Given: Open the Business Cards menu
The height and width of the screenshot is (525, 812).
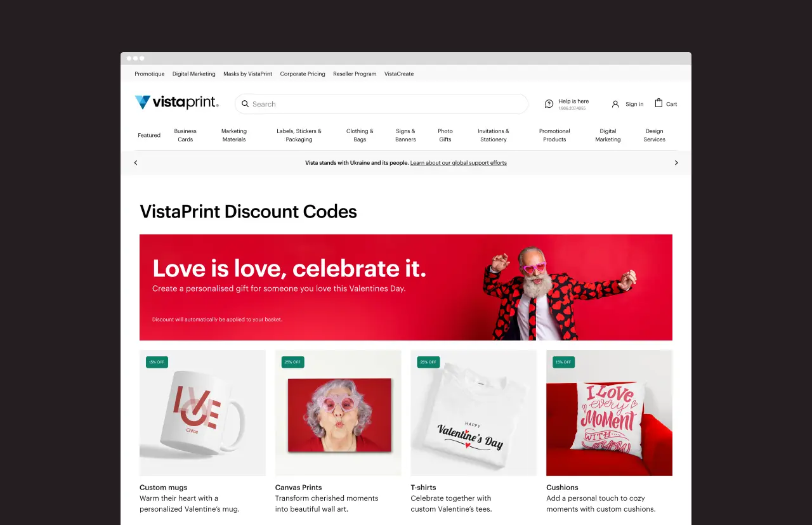Looking at the screenshot, I should pyautogui.click(x=185, y=135).
